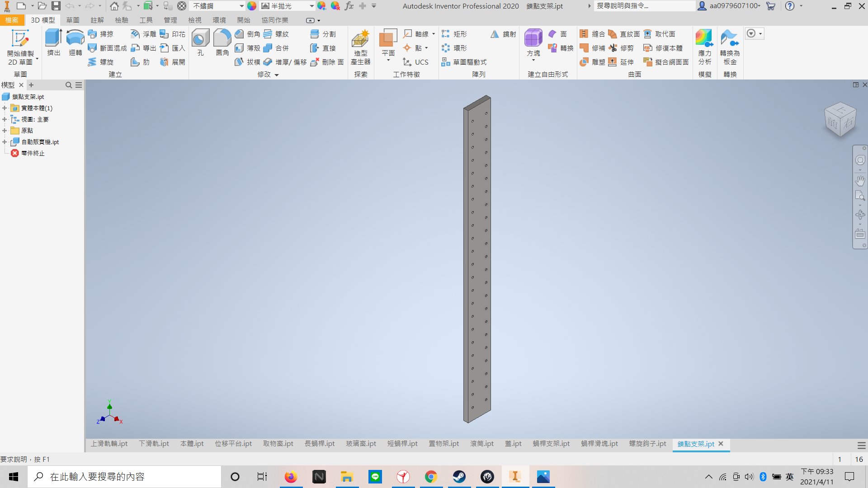Click the 鏡射 (Mirror) tool
The height and width of the screenshot is (488, 868).
pos(503,34)
